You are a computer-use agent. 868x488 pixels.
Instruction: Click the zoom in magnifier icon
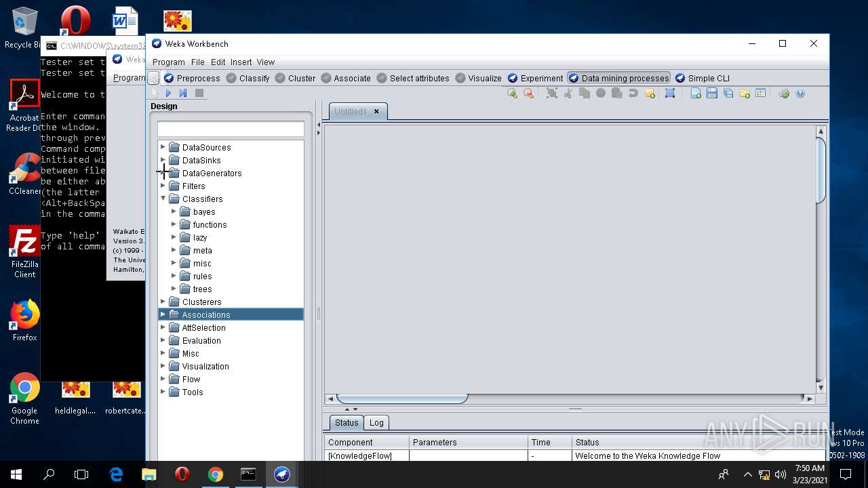(x=512, y=94)
